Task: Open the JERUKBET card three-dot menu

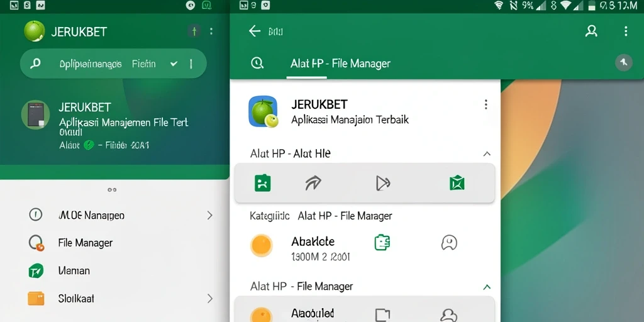Action: 486,104
